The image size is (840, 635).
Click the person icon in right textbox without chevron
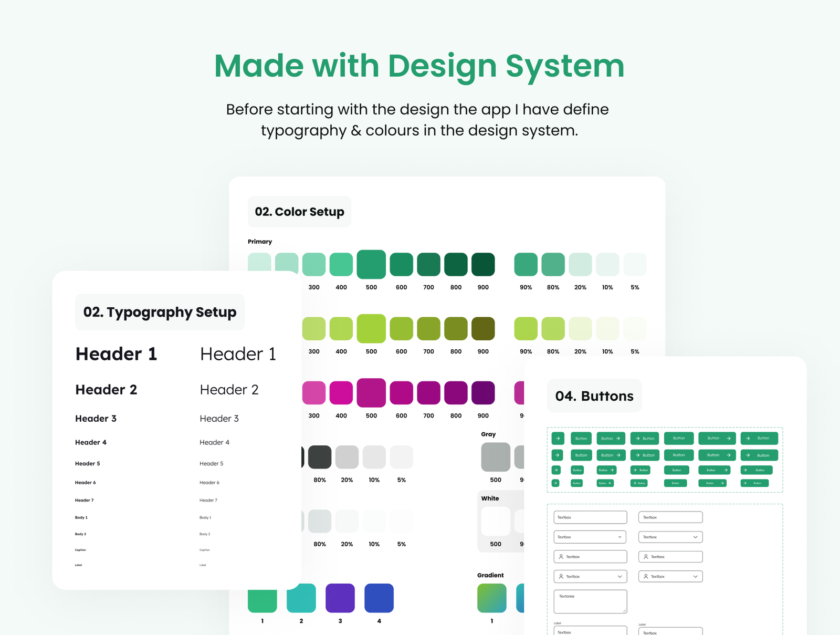[646, 557]
